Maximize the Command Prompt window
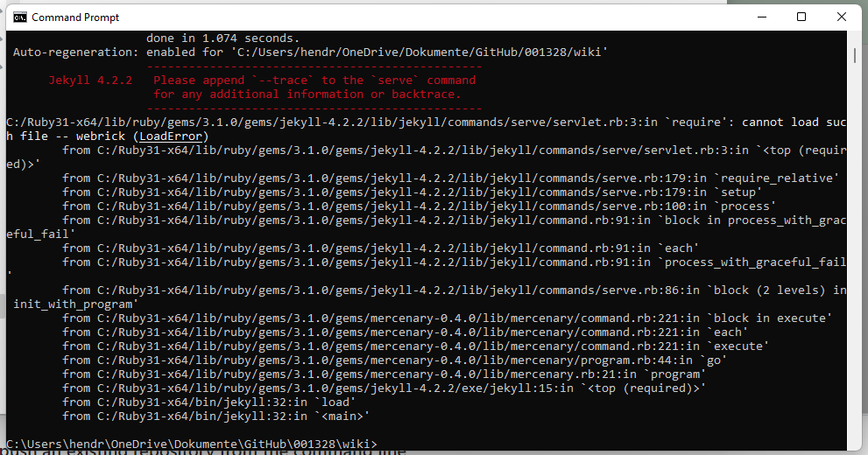Screen dimensions: 868x455 point(801,17)
